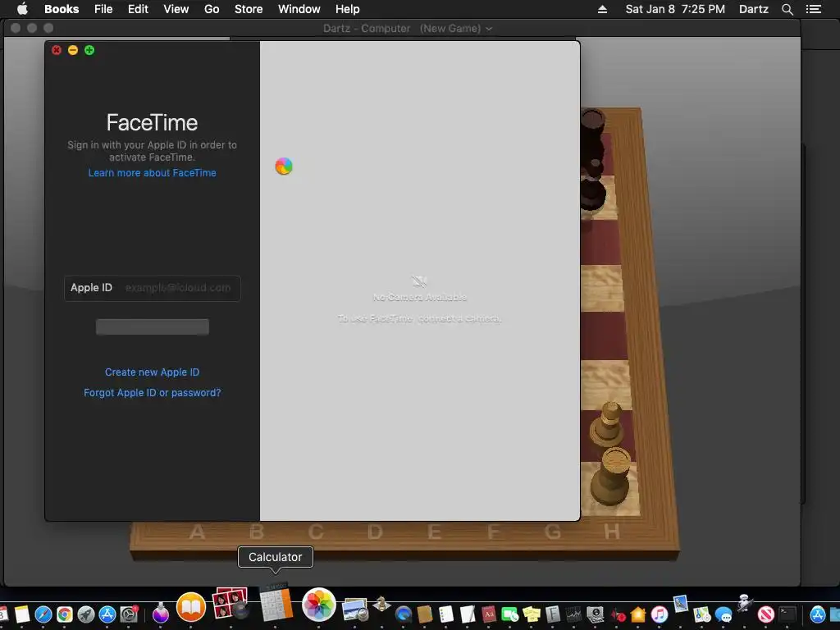Open the Edit menu
Viewport: 840px width, 630px height.
(x=138, y=9)
